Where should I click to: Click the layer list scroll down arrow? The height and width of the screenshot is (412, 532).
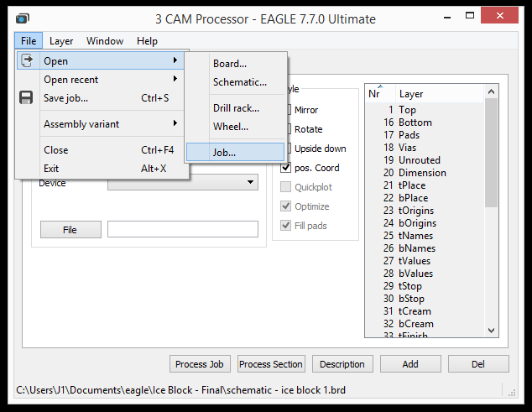(491, 331)
